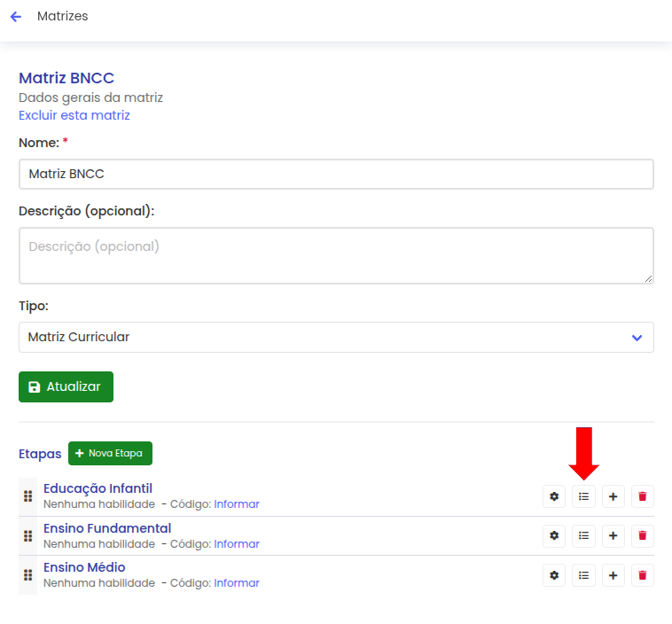Click the Nova Etapa button
Viewport: 672px width, 624px height.
pyautogui.click(x=110, y=453)
